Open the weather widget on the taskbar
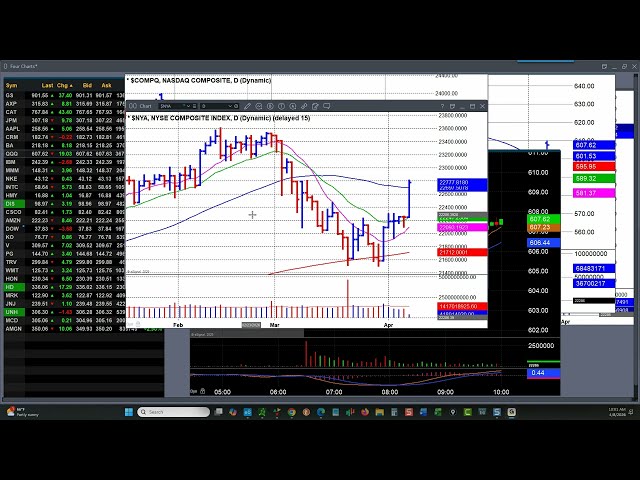 coord(18,412)
